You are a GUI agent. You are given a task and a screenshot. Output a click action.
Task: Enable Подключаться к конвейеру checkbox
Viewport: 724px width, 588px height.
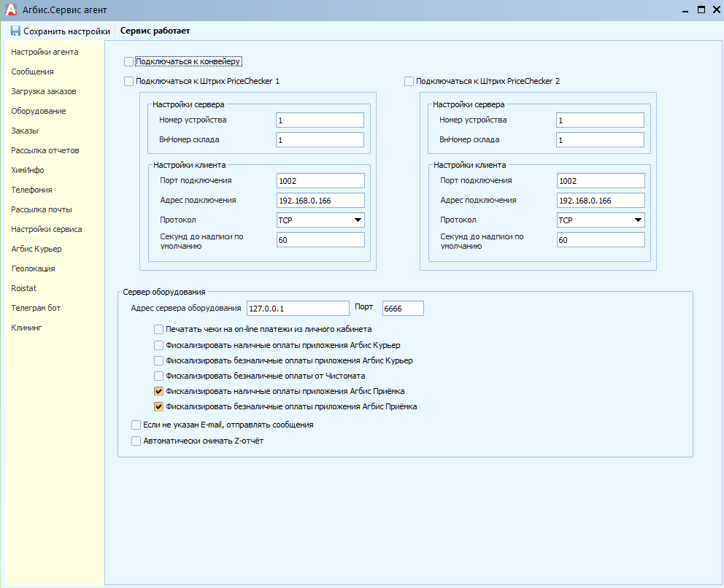point(129,61)
